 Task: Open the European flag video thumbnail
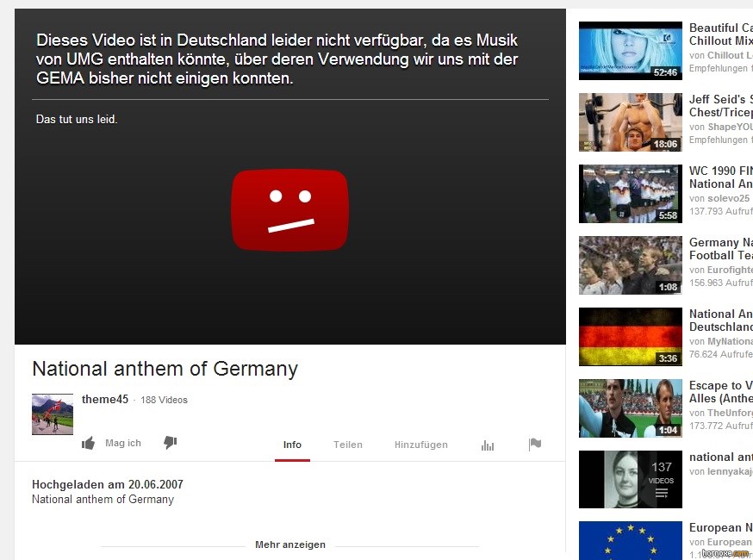pyautogui.click(x=631, y=540)
